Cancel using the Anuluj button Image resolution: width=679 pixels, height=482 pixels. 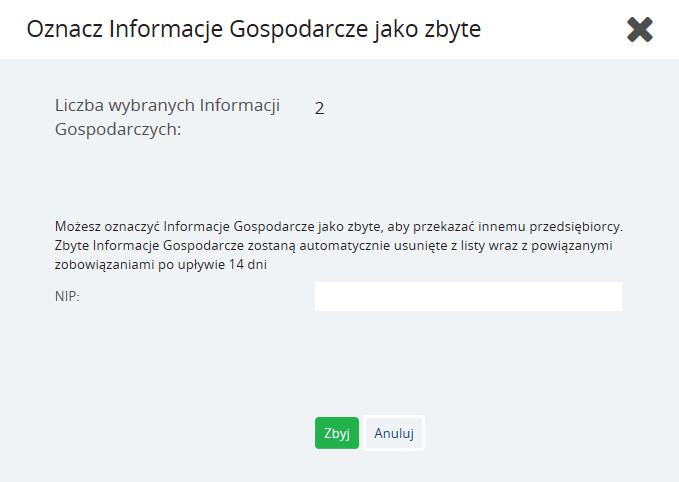pyautogui.click(x=394, y=433)
